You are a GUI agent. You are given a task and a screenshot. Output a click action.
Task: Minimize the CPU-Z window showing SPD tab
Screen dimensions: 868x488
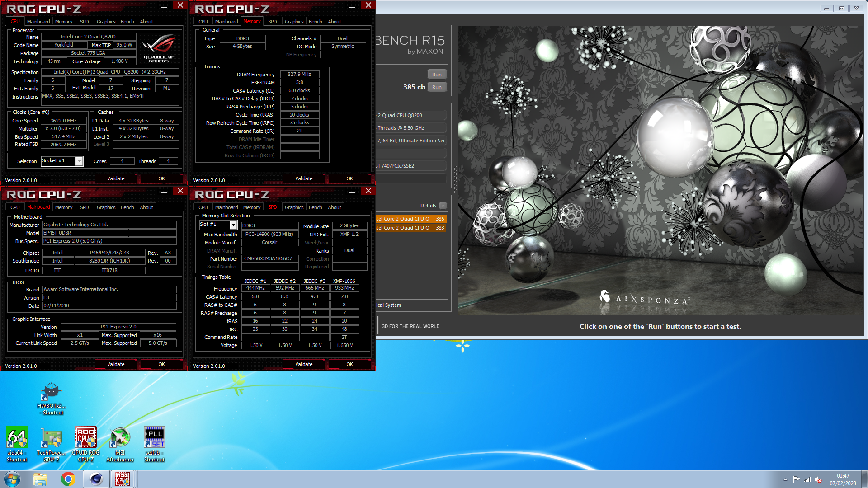point(352,192)
